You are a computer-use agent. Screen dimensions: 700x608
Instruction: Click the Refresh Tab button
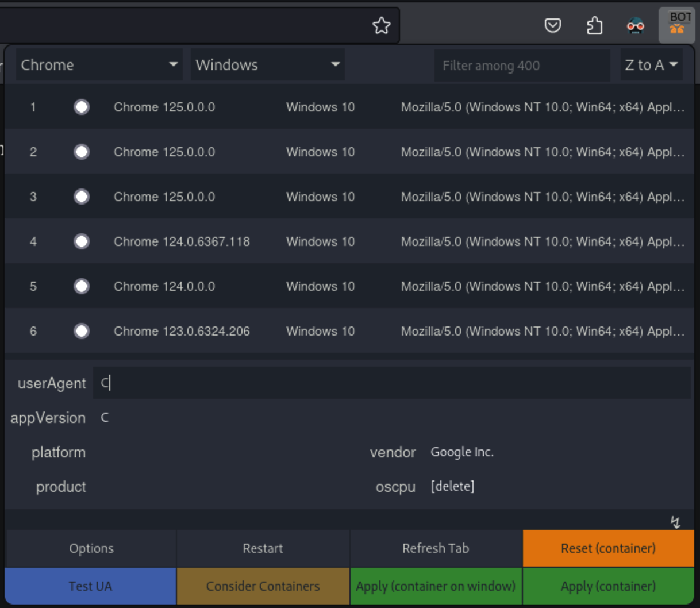(x=436, y=548)
